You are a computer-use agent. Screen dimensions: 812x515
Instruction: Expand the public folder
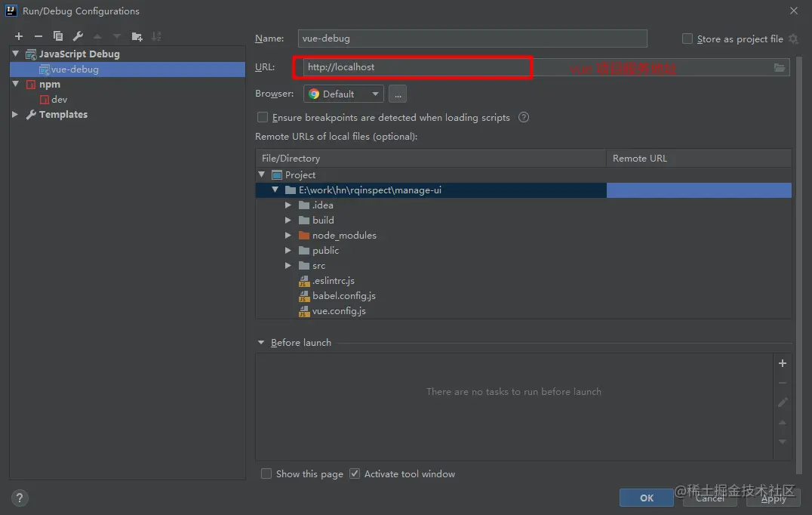[288, 250]
